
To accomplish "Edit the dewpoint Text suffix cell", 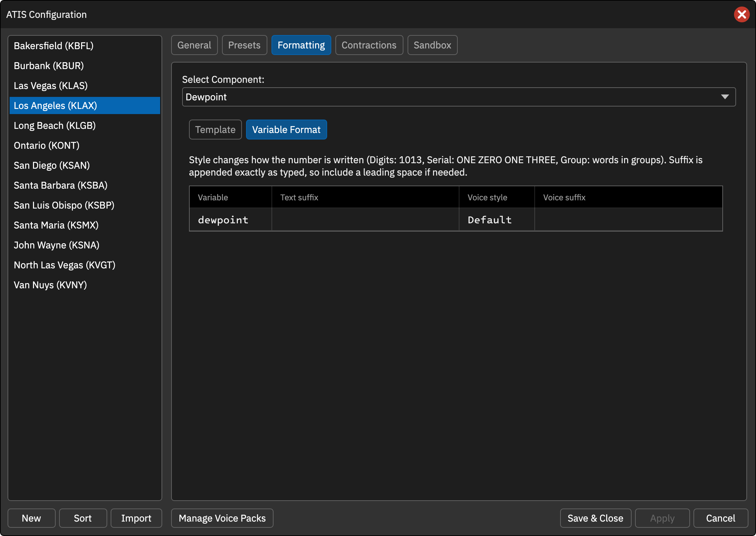I will tap(365, 220).
